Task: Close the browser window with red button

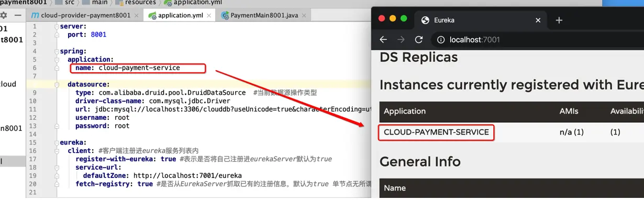Action: tap(381, 19)
